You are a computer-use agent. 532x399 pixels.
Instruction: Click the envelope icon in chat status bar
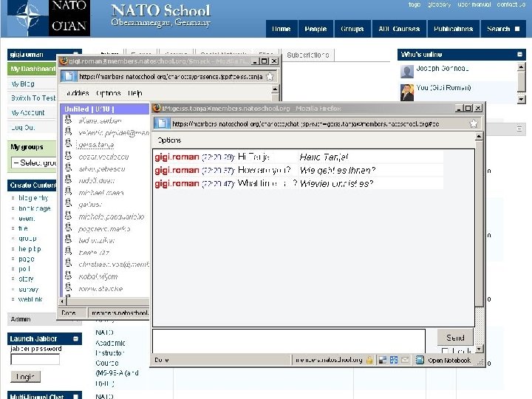coord(405,360)
